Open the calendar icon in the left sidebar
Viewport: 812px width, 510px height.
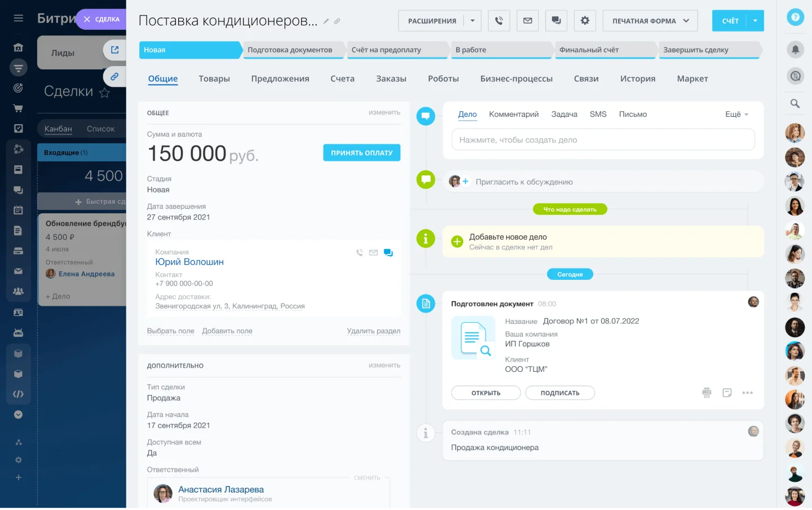tap(19, 210)
